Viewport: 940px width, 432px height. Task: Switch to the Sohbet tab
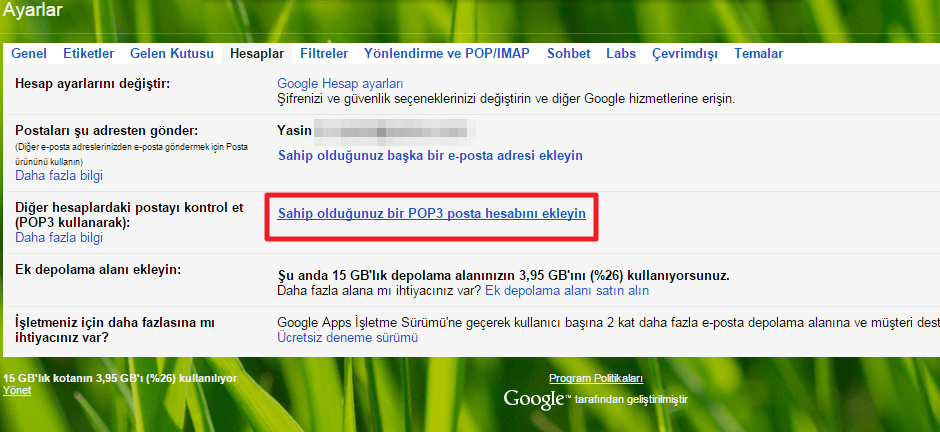point(569,53)
